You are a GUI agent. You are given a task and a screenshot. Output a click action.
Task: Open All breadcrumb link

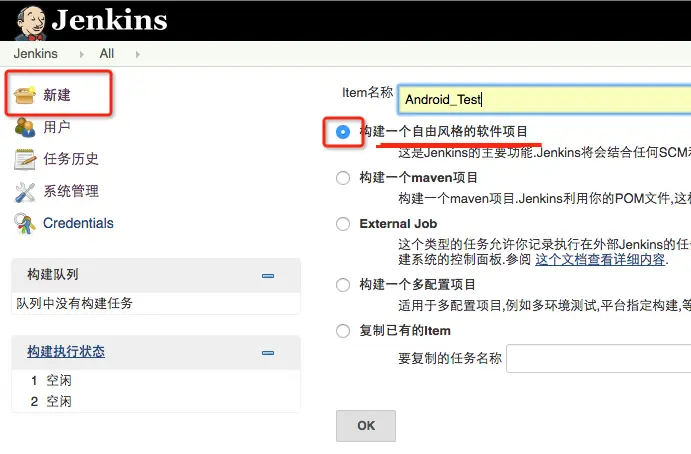[x=107, y=54]
